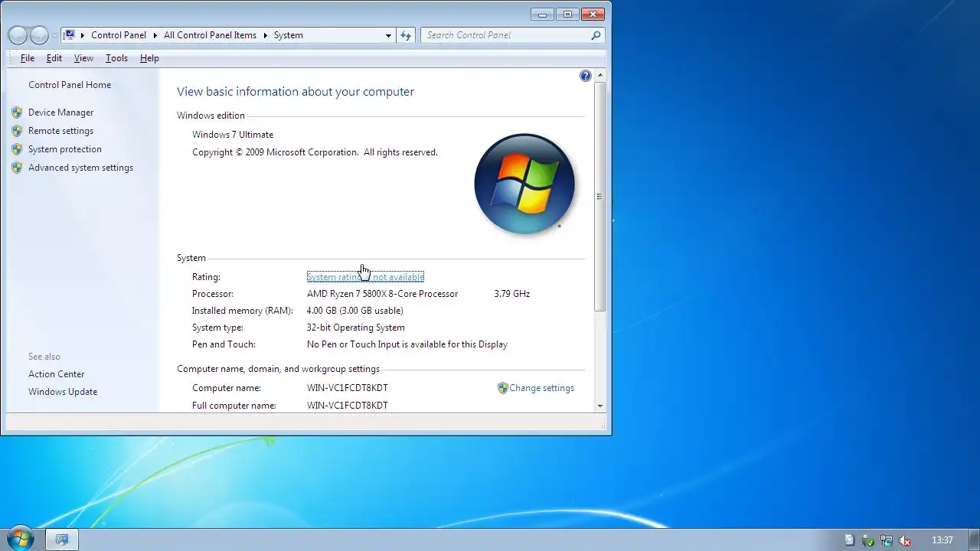
Task: Open Device Manager link
Action: (x=60, y=112)
